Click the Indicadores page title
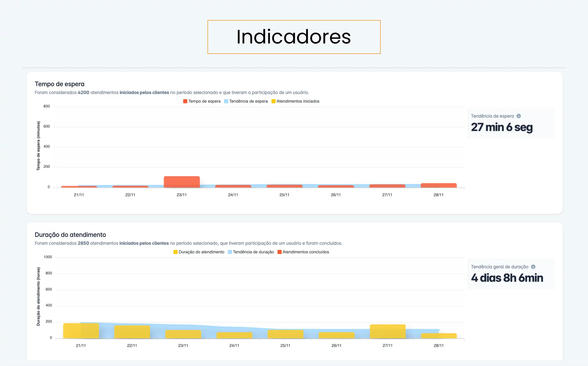The height and width of the screenshot is (366, 588). click(294, 37)
